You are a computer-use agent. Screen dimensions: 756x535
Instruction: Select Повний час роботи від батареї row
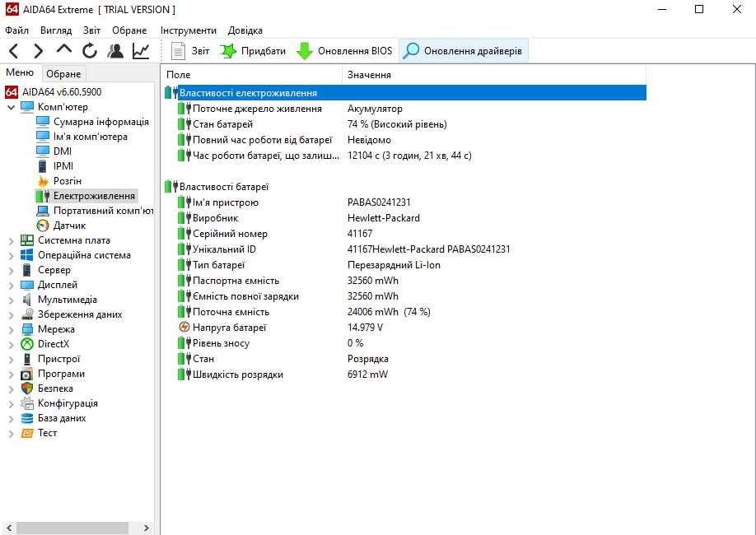pyautogui.click(x=405, y=140)
